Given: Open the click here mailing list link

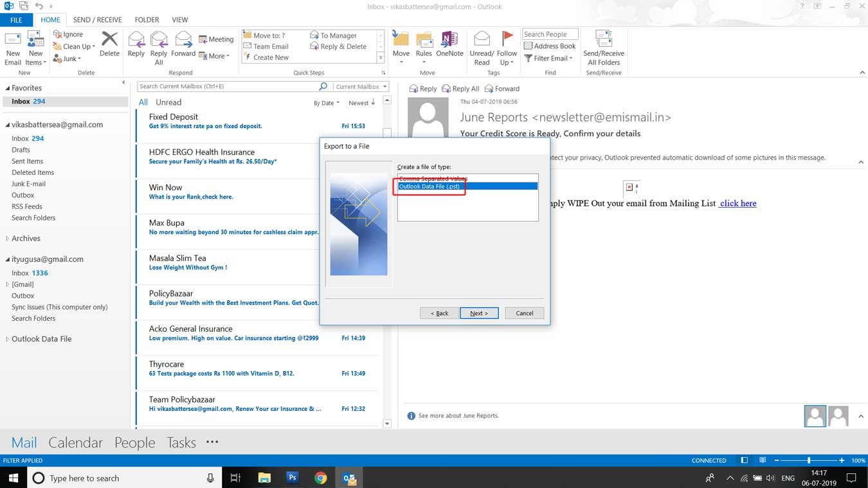Looking at the screenshot, I should point(738,203).
